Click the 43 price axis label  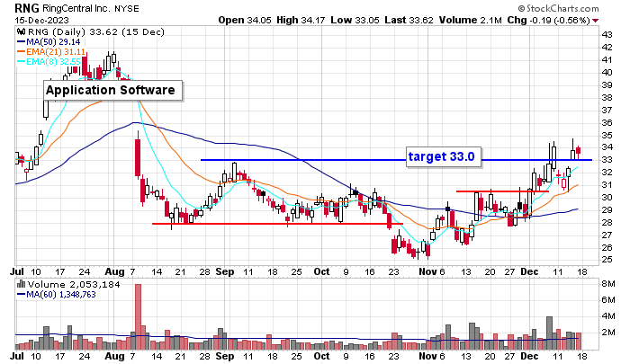coord(607,35)
